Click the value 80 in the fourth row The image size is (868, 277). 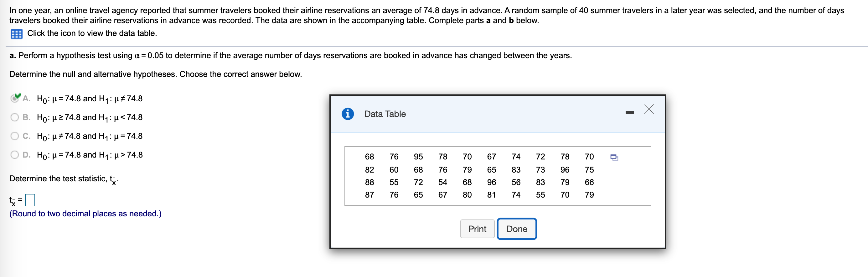pyautogui.click(x=467, y=195)
